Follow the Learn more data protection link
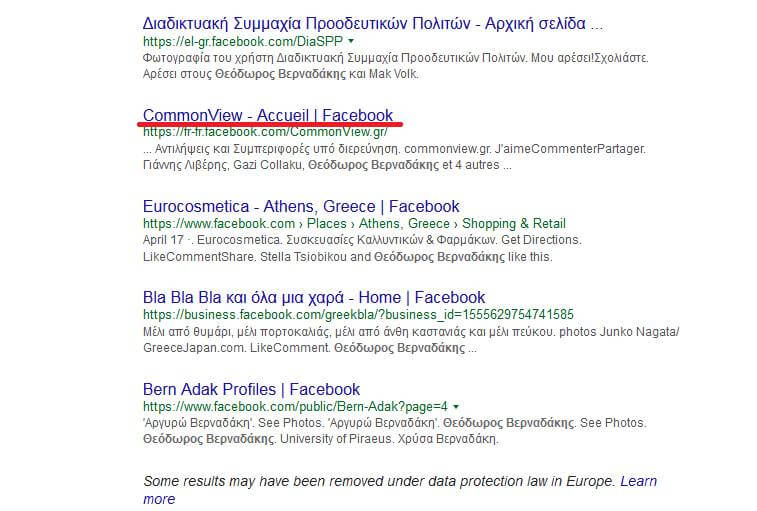 638,481
